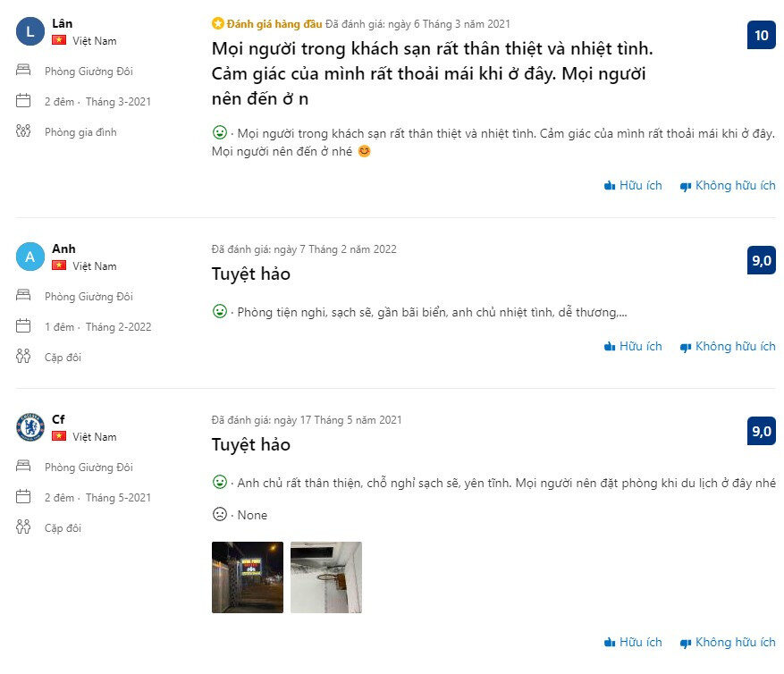Screen dimensions: 784x674
Task: Mark Cf's review as "Không hữu ích"
Action: point(727,642)
